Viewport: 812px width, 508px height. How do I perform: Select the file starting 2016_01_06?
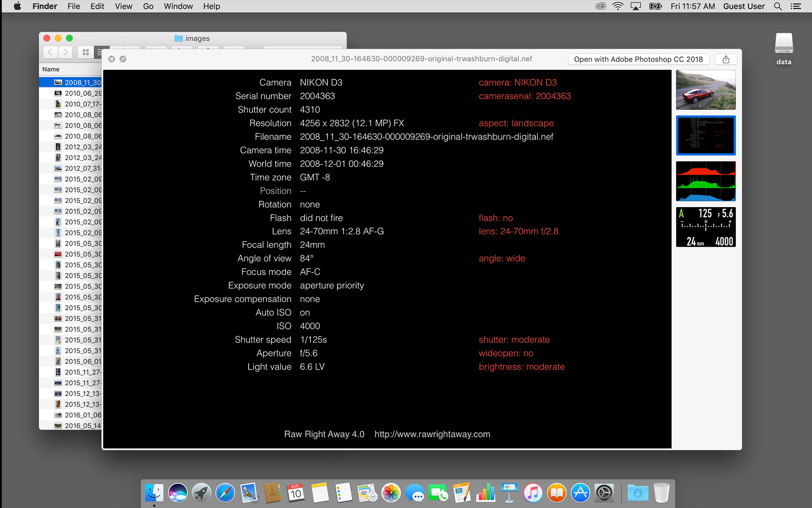[71, 415]
